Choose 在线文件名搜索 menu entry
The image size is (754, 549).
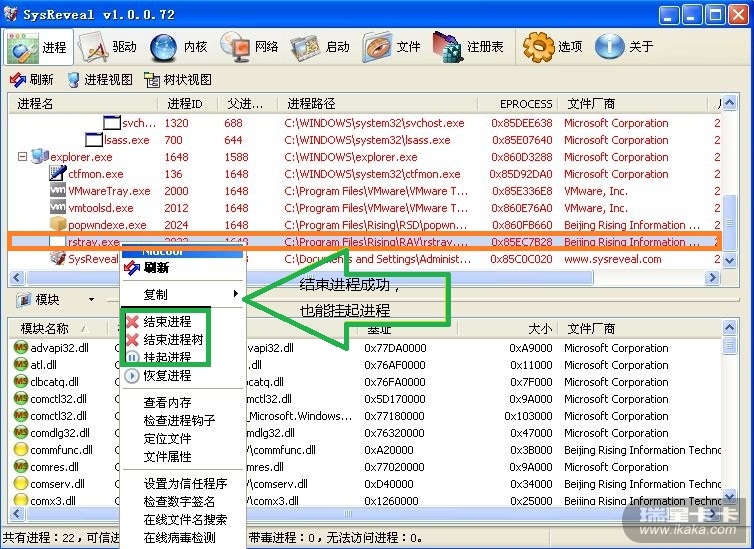pos(183,520)
